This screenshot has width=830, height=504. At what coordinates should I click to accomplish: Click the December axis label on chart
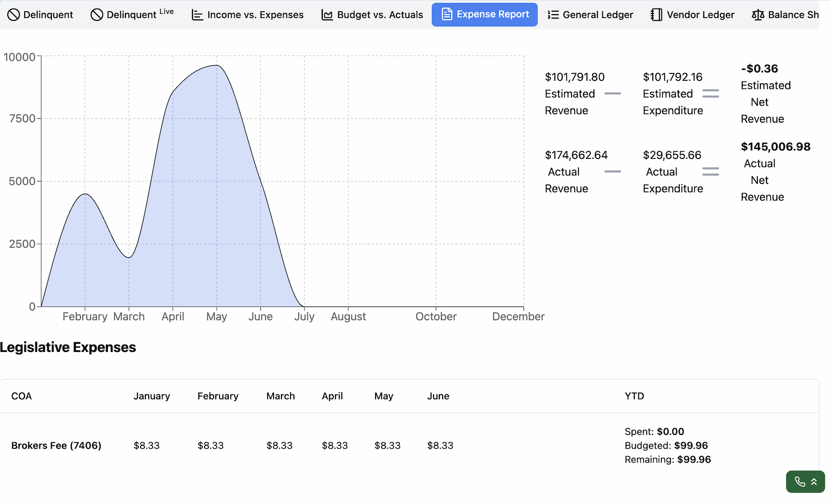518,317
